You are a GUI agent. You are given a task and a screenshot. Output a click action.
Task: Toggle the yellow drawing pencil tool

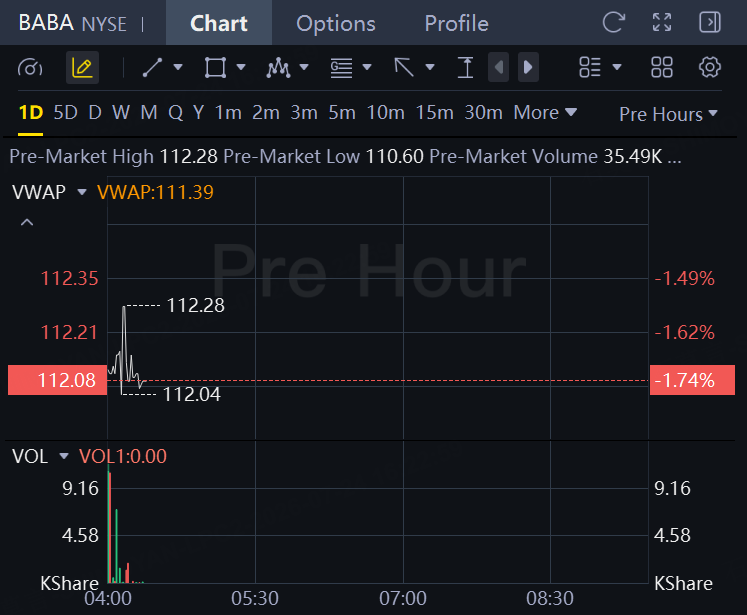point(82,67)
